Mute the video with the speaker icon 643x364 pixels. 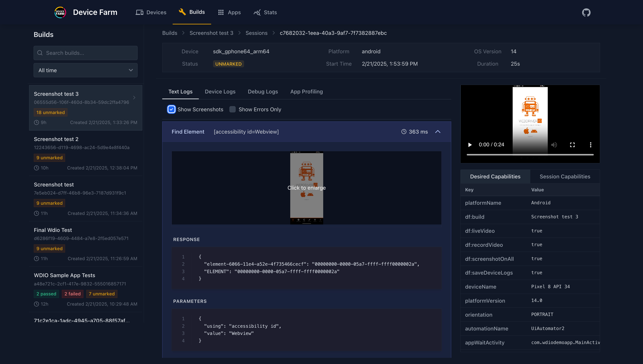tap(554, 145)
